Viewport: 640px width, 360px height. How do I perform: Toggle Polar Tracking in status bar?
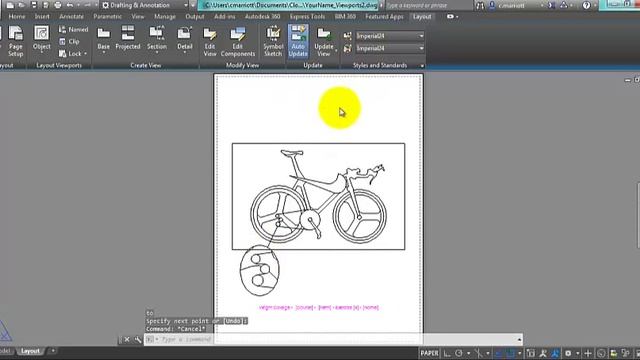459,353
